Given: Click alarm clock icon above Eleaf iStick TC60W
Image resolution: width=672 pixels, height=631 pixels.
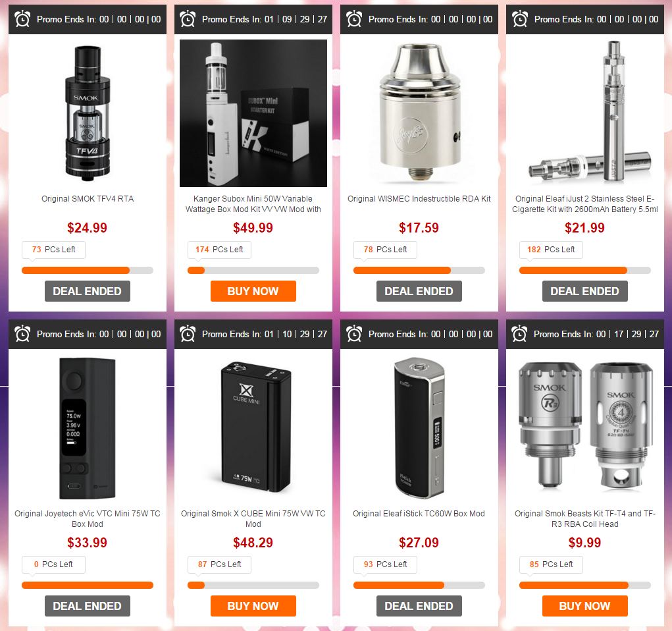Looking at the screenshot, I should pyautogui.click(x=354, y=334).
